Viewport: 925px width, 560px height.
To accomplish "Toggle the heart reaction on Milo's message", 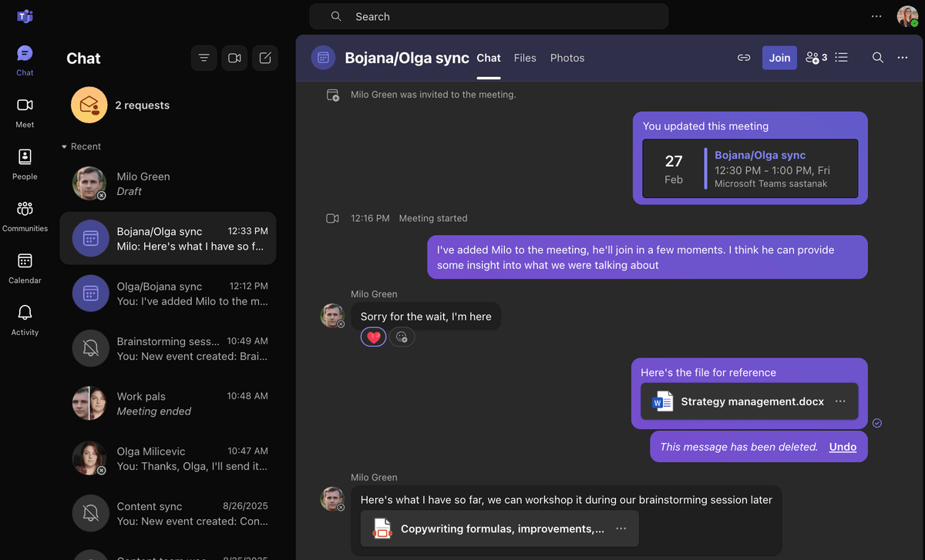I will [x=373, y=337].
